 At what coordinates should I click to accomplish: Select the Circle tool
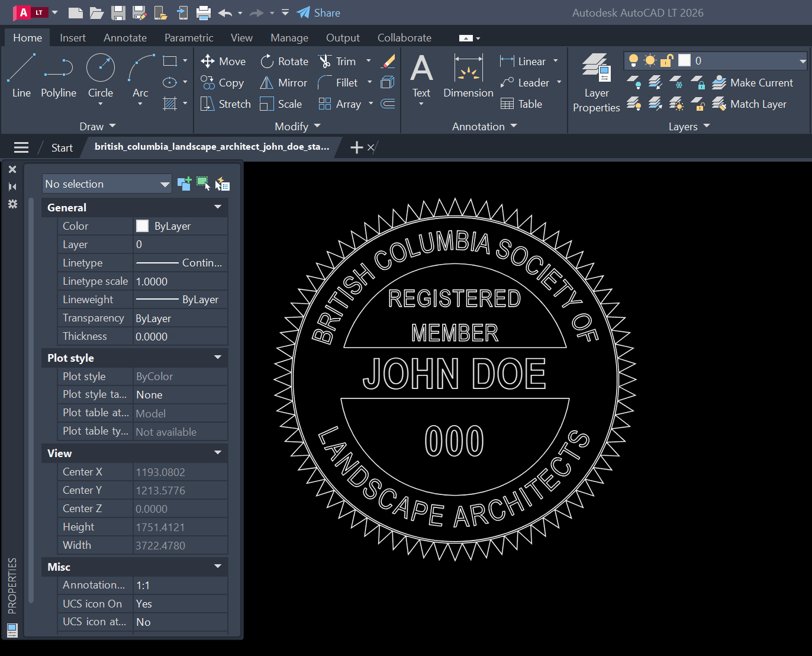(x=101, y=76)
